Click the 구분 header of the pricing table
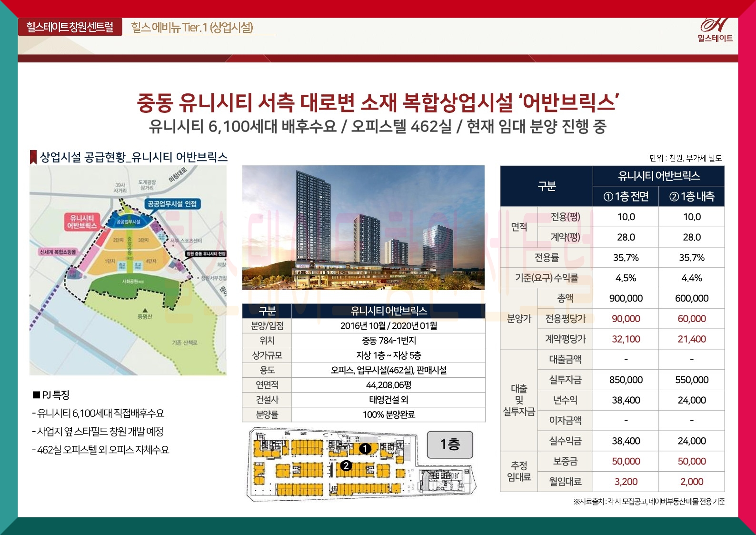This screenshot has height=535, width=756. (x=547, y=186)
